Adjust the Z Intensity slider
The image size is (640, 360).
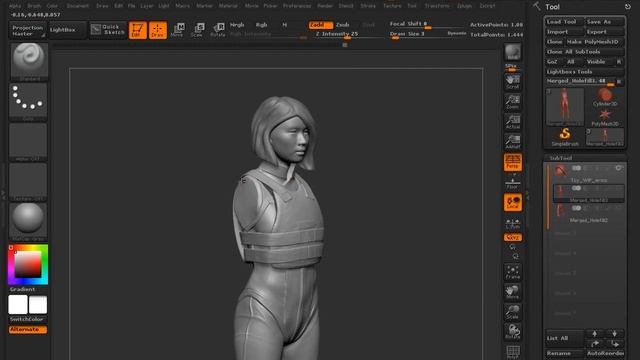tap(347, 34)
